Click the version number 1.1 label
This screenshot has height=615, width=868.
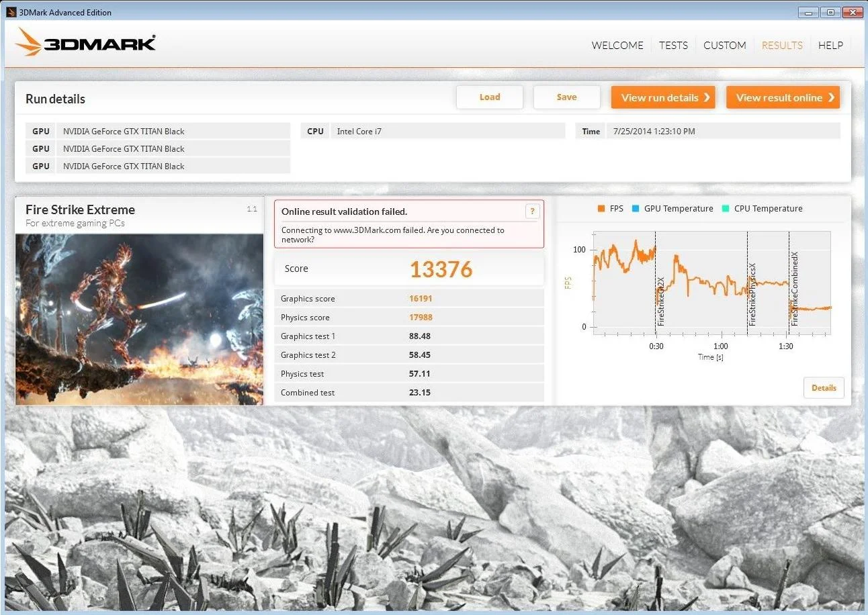coord(252,209)
